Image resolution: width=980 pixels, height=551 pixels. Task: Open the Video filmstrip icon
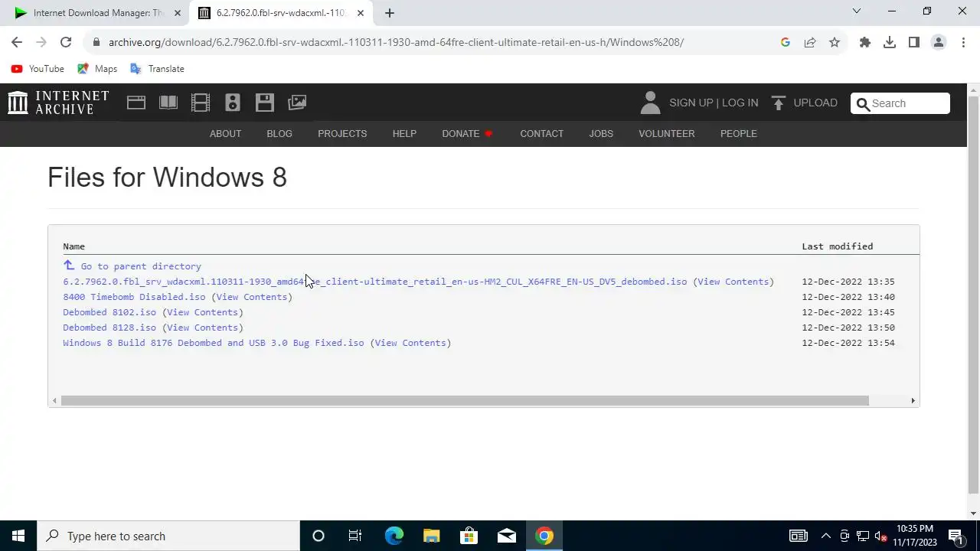(201, 103)
